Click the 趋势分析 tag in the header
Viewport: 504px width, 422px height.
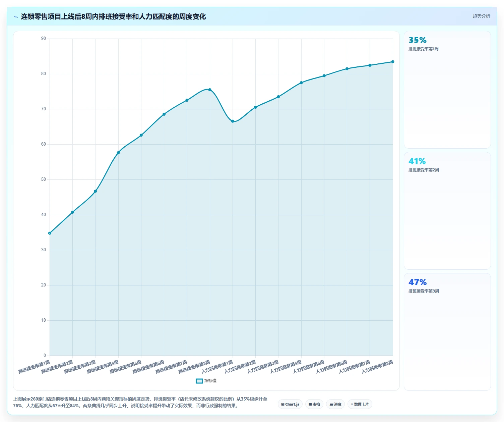pyautogui.click(x=481, y=16)
